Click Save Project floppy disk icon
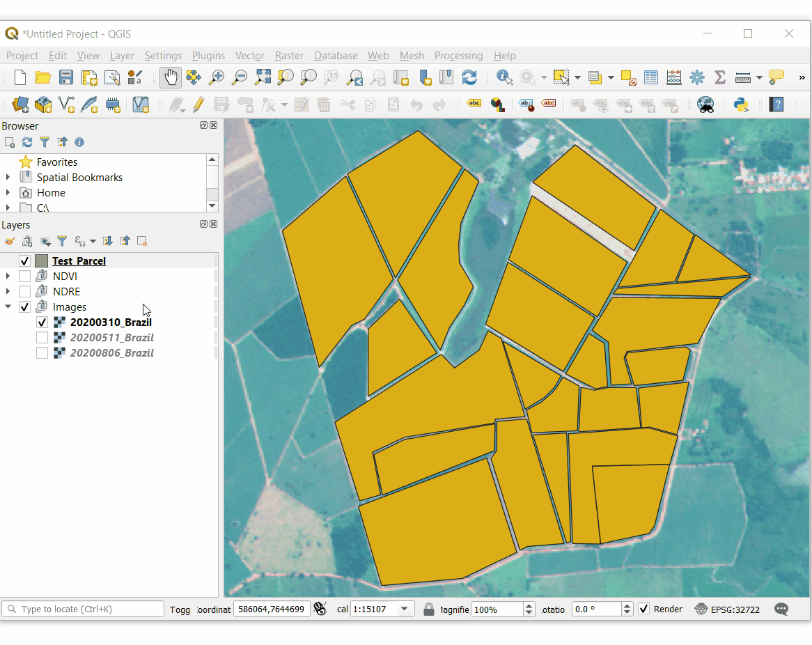This screenshot has width=812, height=645. point(66,77)
